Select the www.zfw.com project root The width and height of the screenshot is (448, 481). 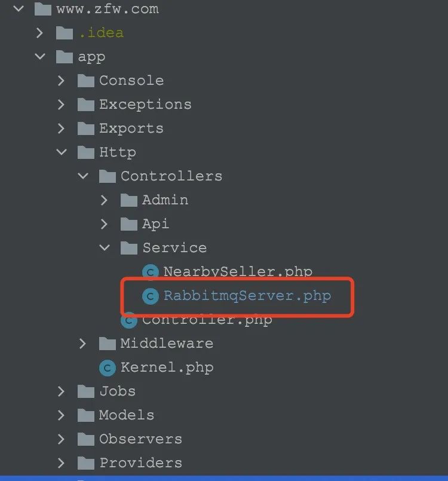108,9
